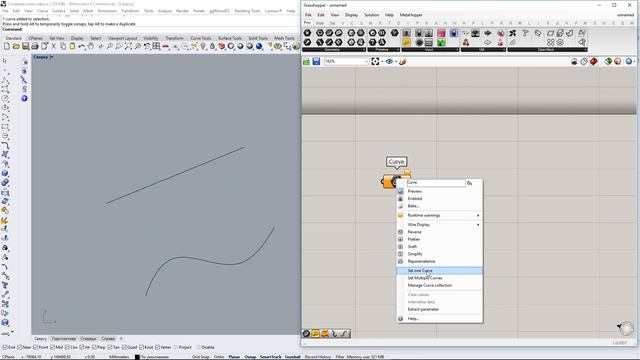Enable the Disable osnap checkbox
Image resolution: width=640 pixels, height=360 pixels.
click(x=198, y=347)
